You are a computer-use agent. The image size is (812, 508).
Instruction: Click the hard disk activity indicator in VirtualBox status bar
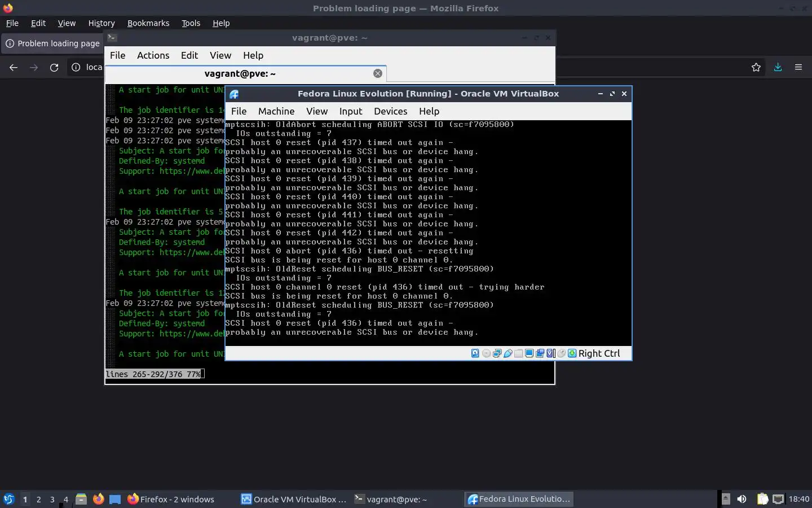(x=475, y=353)
